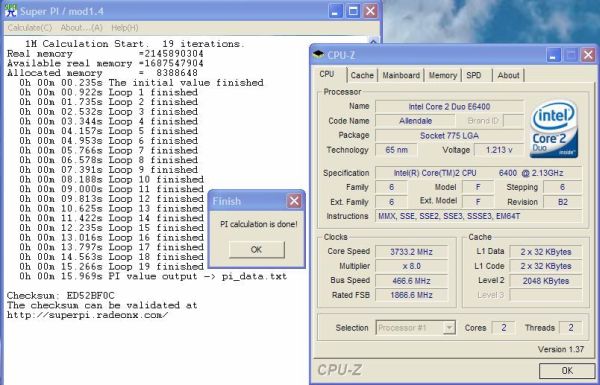Click the L1 Code value 2 x 32 KBytes

(x=546, y=266)
